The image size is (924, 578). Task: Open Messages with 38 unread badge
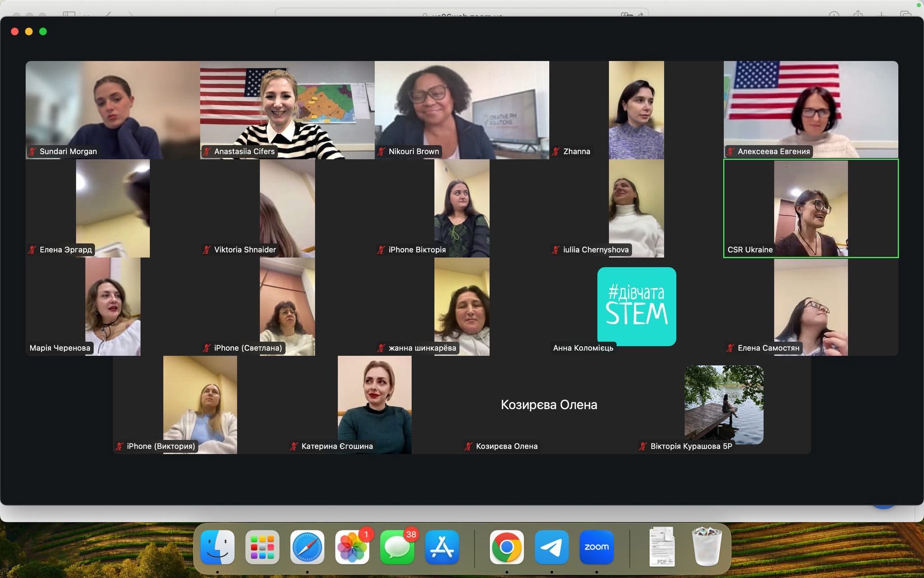pos(397,547)
